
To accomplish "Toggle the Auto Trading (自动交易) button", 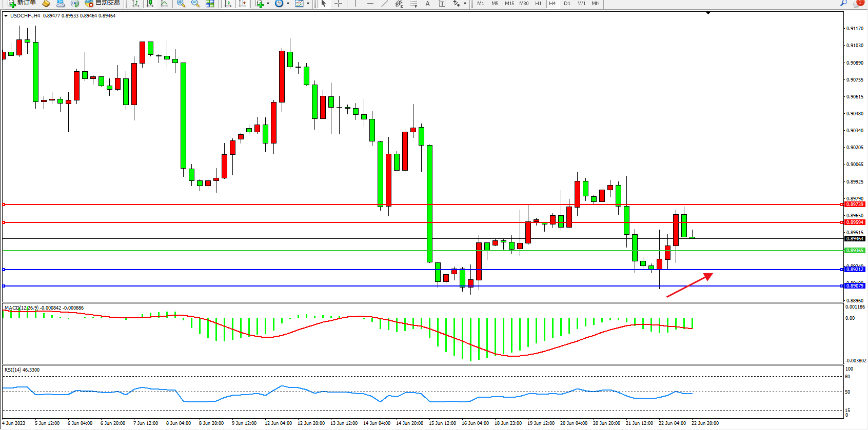I will coord(103,3).
